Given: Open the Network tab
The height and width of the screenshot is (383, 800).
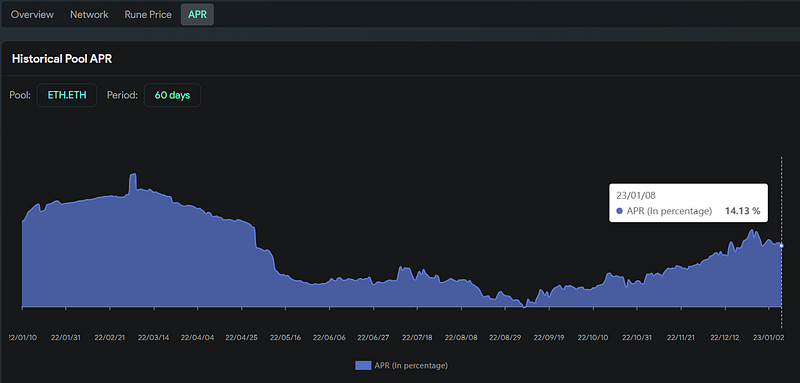Looking at the screenshot, I should 89,14.
